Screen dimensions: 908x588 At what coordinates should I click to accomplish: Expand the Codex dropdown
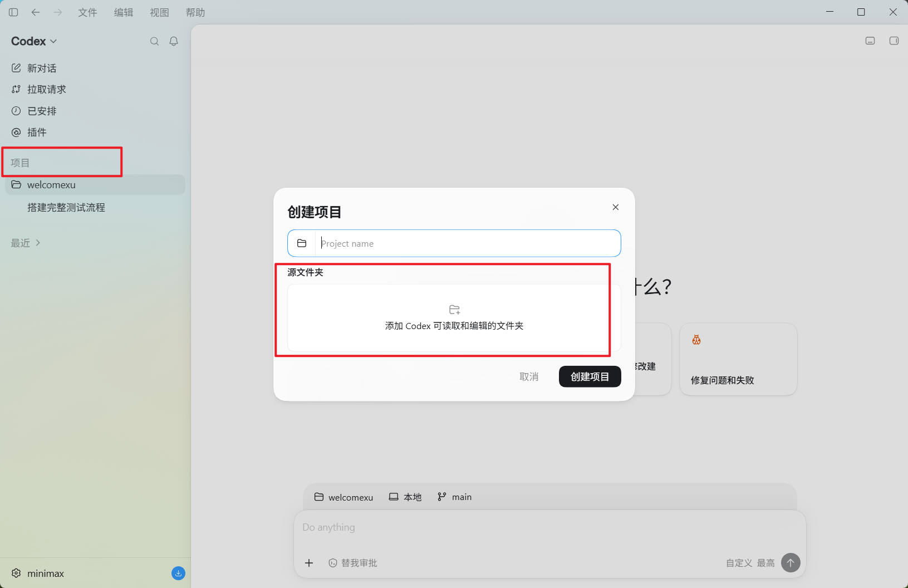(34, 41)
